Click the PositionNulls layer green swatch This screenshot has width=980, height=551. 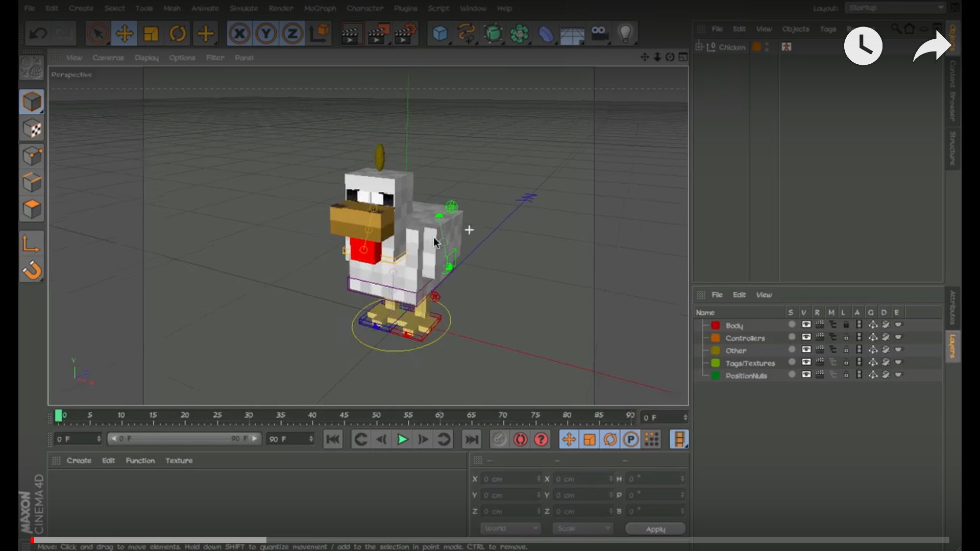tap(716, 375)
